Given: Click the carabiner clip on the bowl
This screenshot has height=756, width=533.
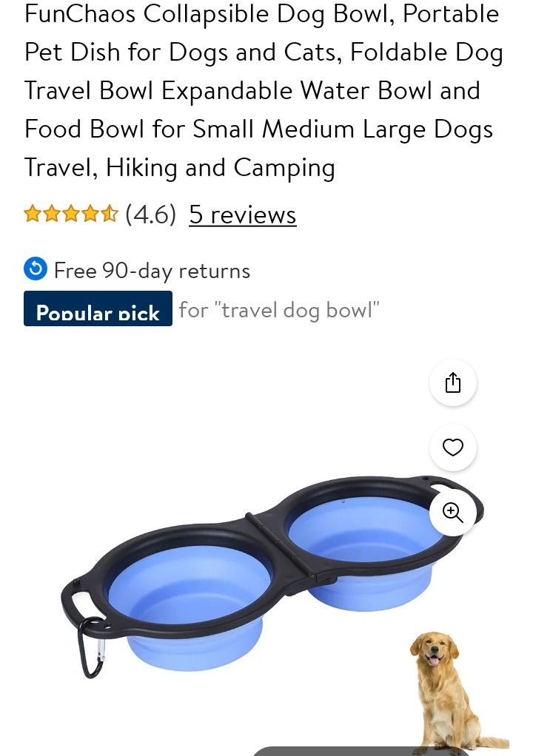Looking at the screenshot, I should coord(92,648).
